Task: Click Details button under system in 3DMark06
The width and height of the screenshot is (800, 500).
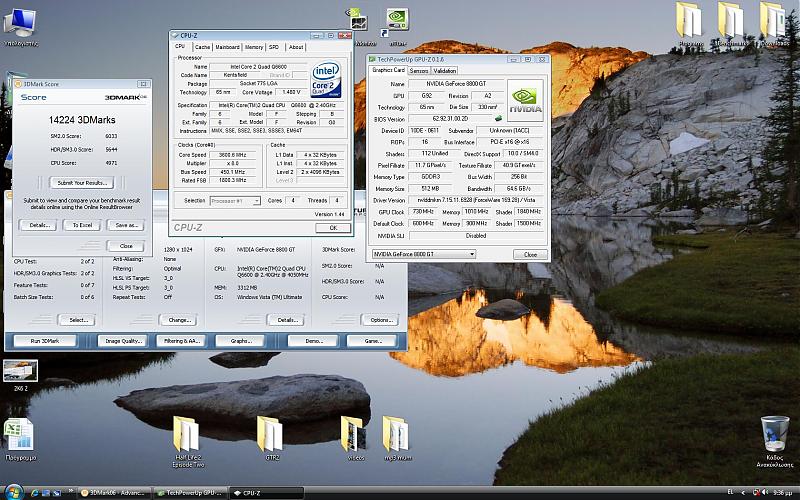Action: click(x=286, y=320)
